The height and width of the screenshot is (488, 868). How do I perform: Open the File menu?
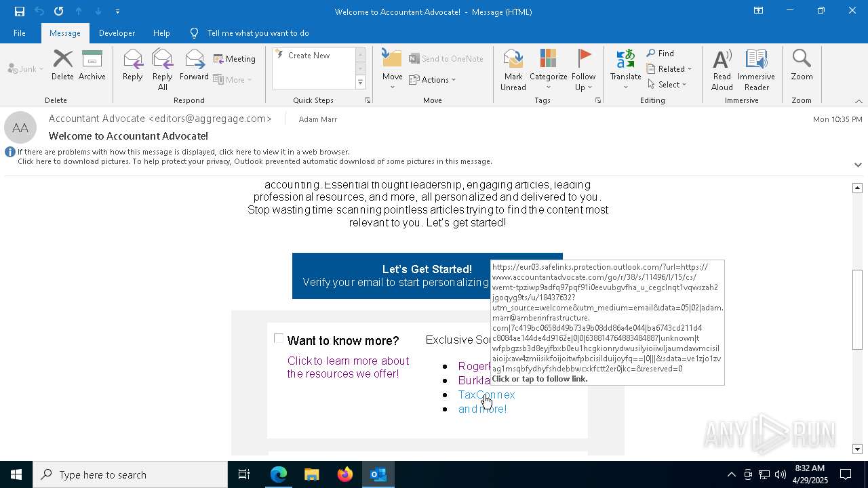coord(20,33)
